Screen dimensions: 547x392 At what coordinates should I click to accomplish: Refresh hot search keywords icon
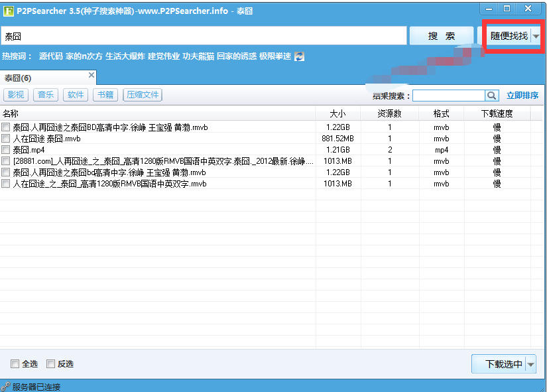pos(299,56)
